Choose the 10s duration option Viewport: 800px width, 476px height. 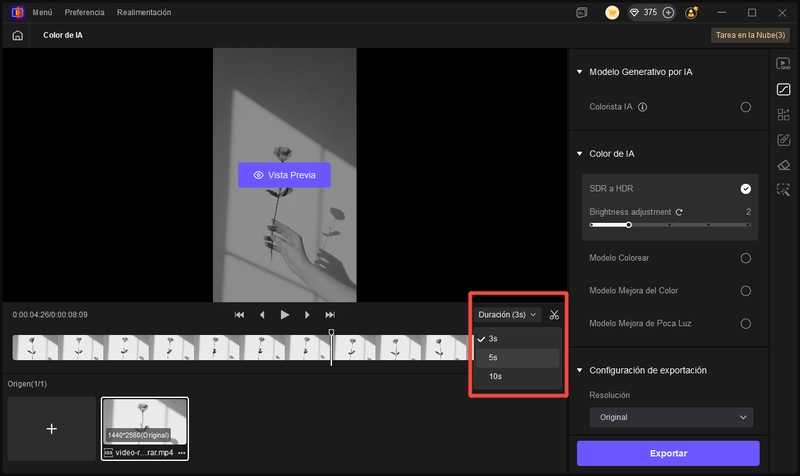coord(517,377)
